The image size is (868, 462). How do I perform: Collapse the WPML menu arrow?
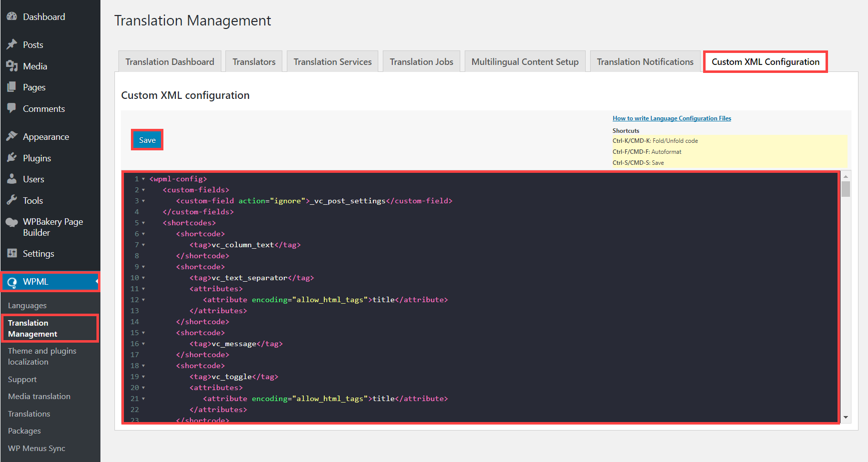coord(97,282)
